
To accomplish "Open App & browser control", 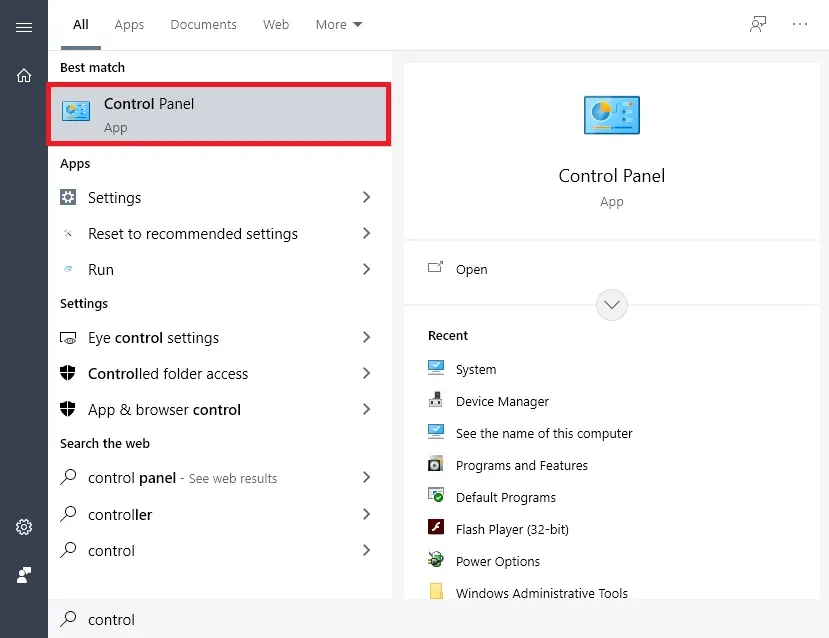I will coord(164,409).
